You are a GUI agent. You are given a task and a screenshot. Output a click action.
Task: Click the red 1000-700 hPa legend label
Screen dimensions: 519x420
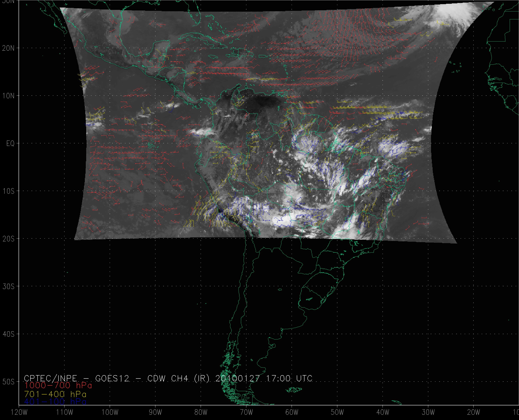[58, 385]
